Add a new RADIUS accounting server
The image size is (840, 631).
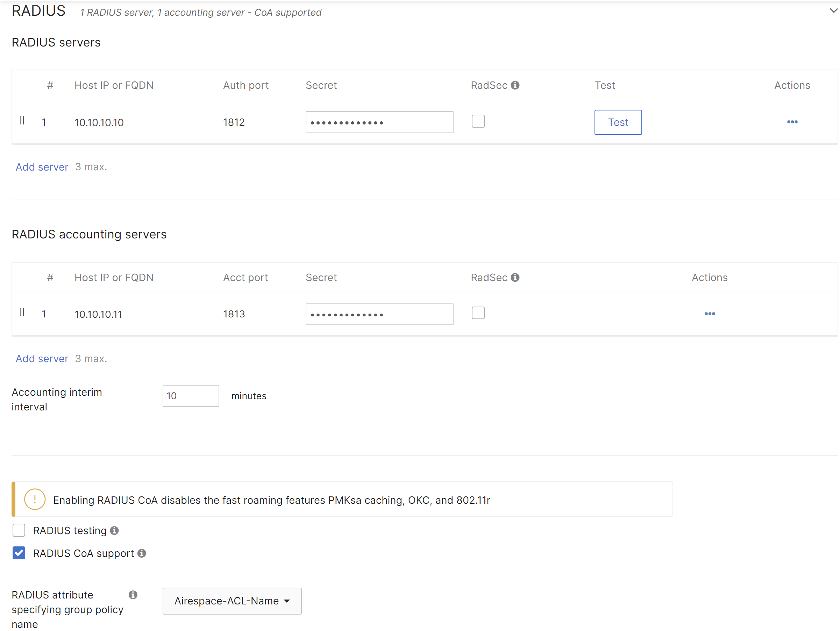pyautogui.click(x=42, y=358)
